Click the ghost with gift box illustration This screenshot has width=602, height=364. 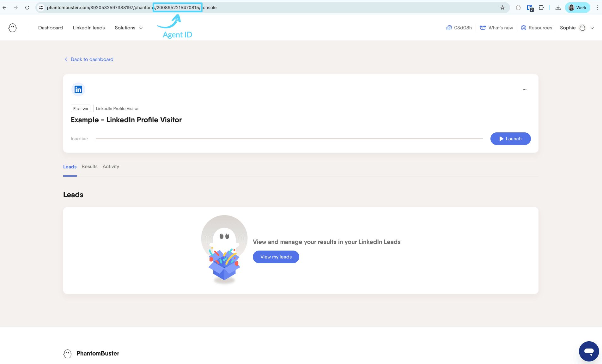click(224, 250)
